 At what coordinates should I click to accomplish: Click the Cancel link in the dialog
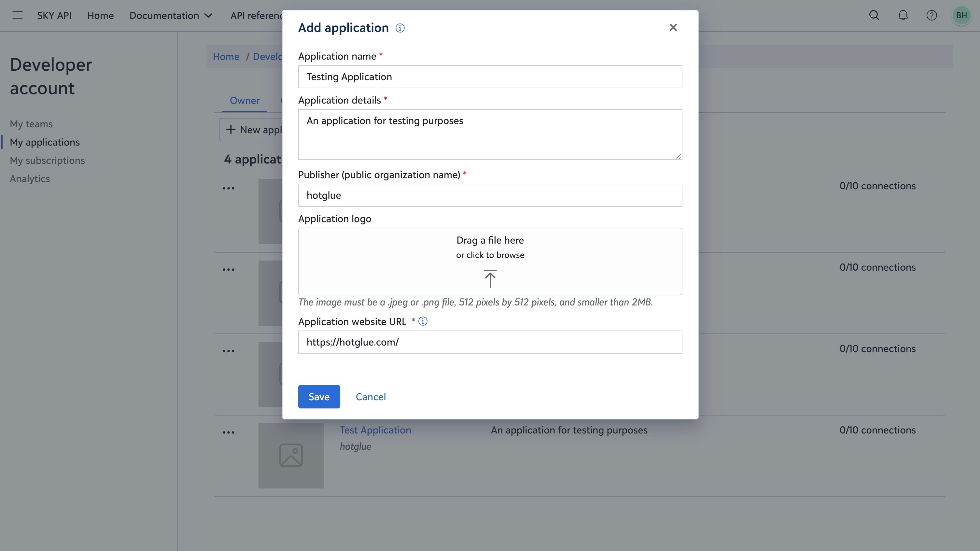click(x=371, y=397)
